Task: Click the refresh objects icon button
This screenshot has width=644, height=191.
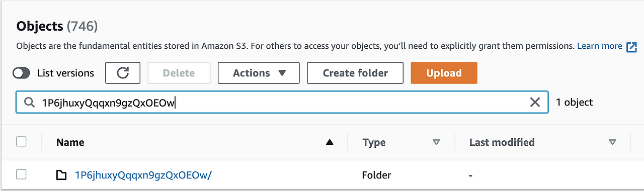Action: click(123, 73)
